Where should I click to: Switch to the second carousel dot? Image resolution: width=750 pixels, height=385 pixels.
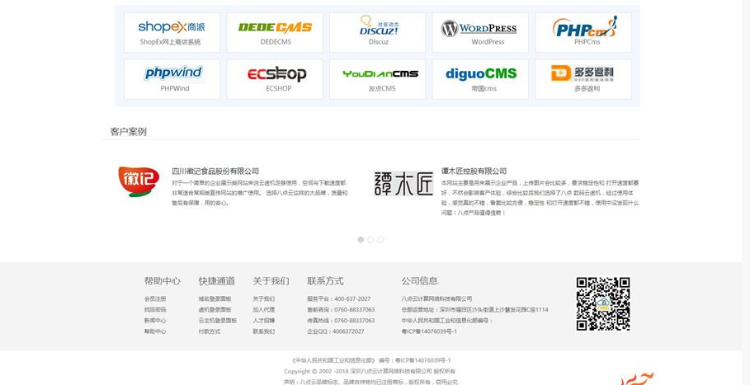click(371, 240)
